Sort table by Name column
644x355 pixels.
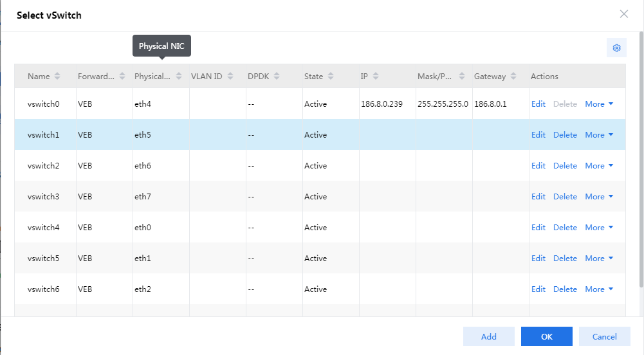(x=57, y=77)
